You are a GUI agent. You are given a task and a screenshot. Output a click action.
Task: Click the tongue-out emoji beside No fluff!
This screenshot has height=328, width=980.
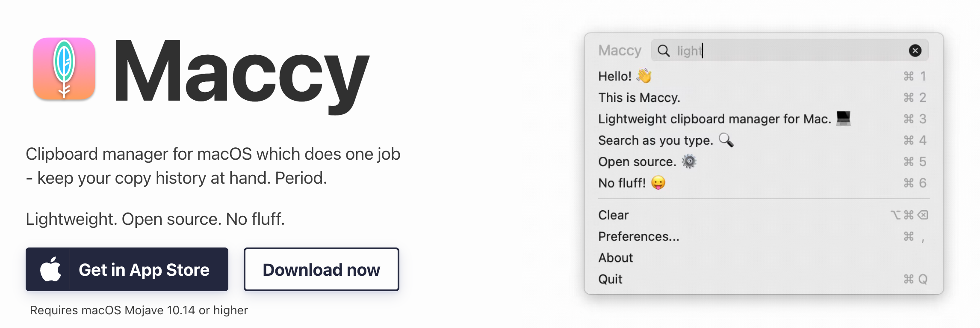coord(658,183)
